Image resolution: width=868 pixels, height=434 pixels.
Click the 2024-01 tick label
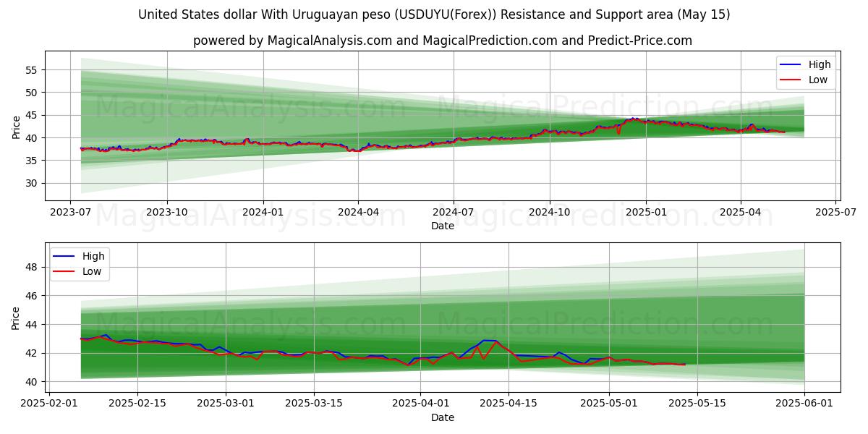click(263, 213)
